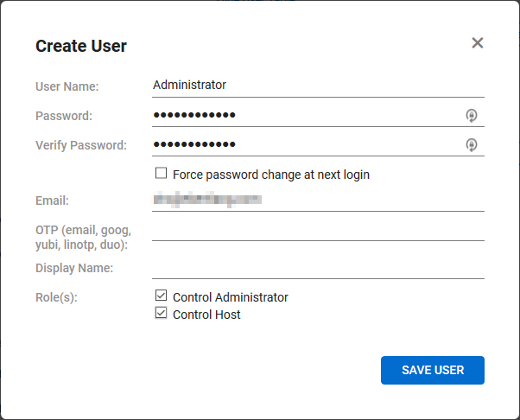520x420 pixels.
Task: Click the Email label
Action: click(52, 200)
